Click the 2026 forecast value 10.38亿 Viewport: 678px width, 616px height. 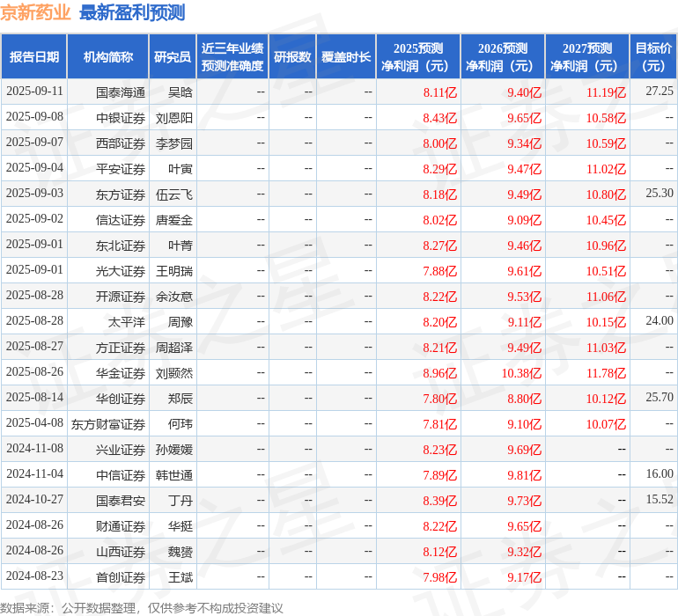521,373
